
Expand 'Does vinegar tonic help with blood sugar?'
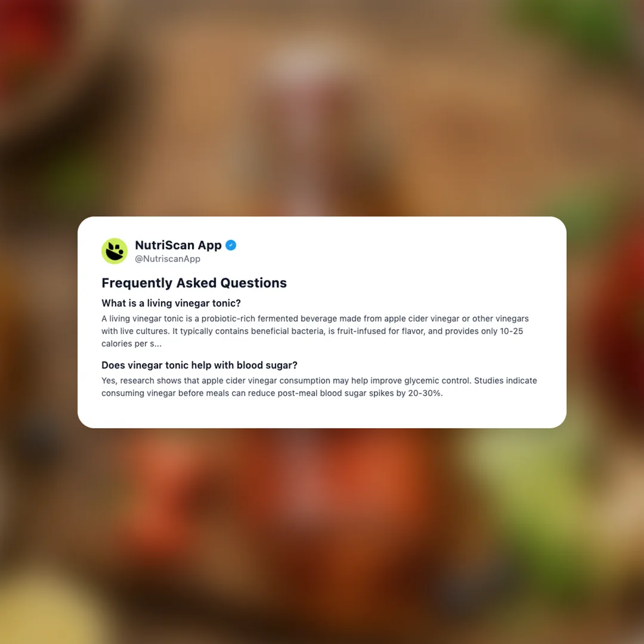click(x=199, y=365)
